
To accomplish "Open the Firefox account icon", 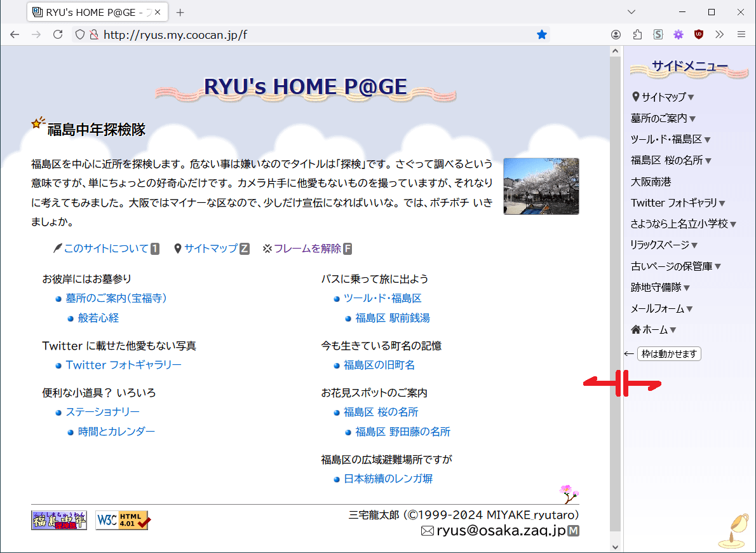I will pyautogui.click(x=616, y=35).
